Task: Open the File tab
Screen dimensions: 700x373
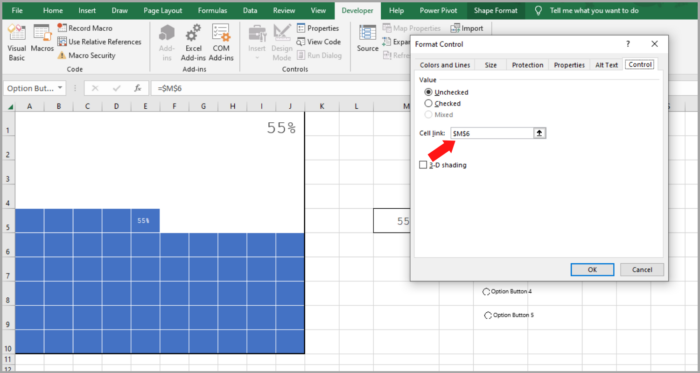Action: pos(17,10)
